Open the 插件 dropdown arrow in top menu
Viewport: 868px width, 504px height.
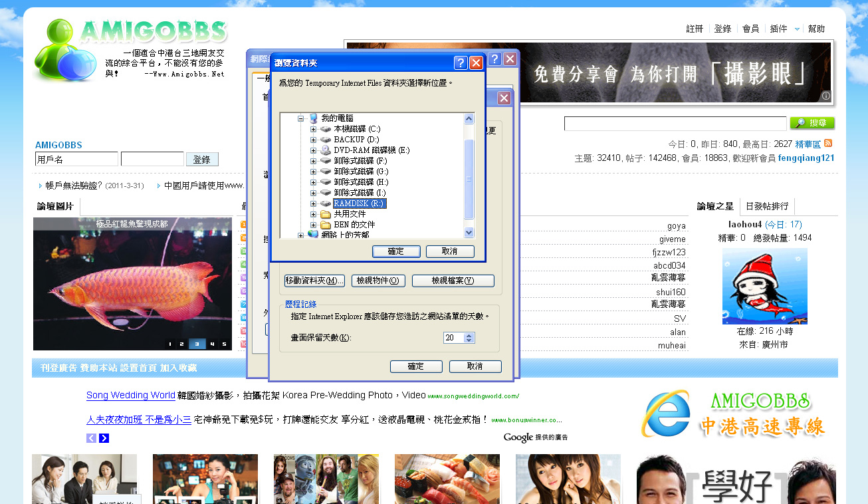pos(797,29)
